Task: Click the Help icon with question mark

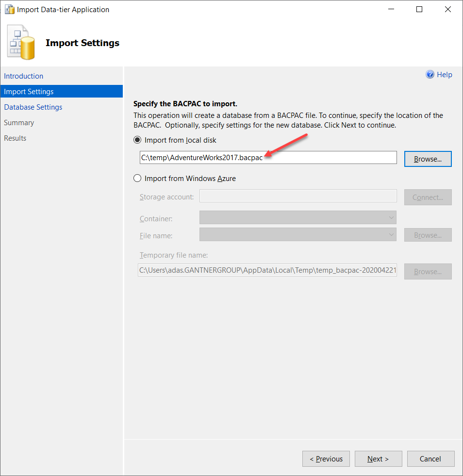Action: click(430, 74)
